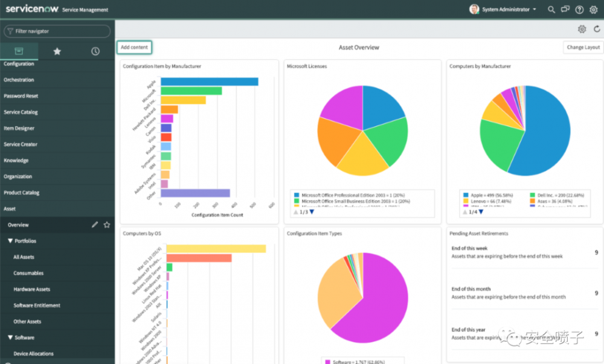Screen dimensions: 604x364
Task: Click the yellow Mac OS bar in OS chart
Action: pos(216,249)
